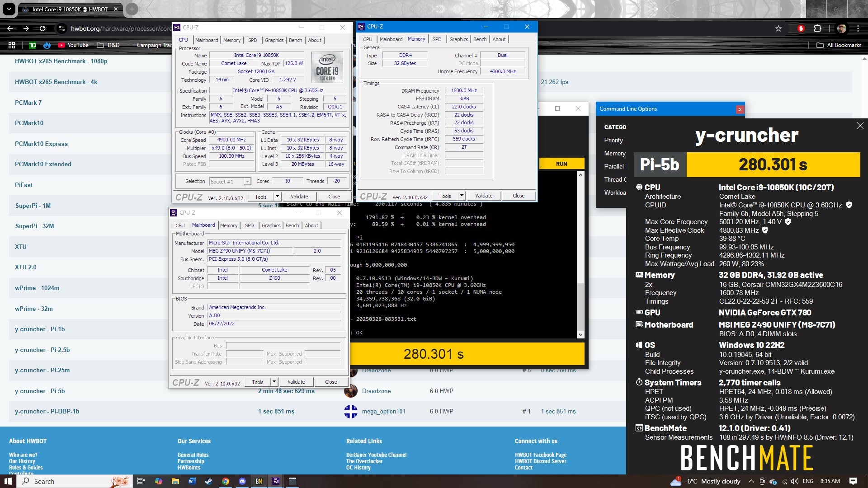Switch to BenchMate taskbar icon
The image size is (868, 488).
click(x=259, y=481)
